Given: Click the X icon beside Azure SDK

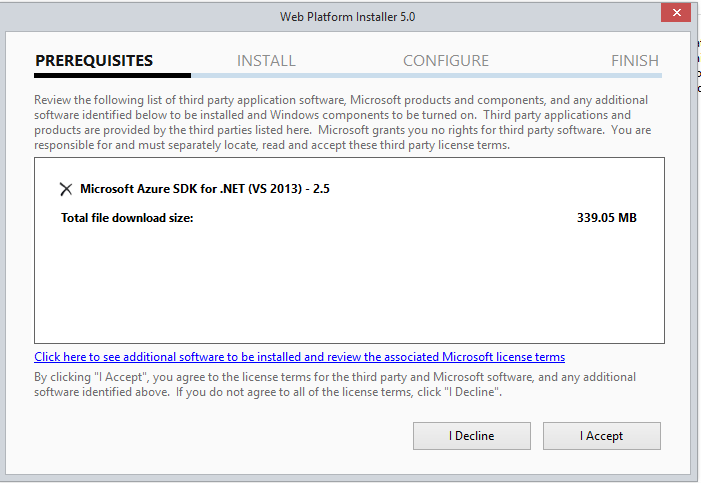Looking at the screenshot, I should [66, 189].
